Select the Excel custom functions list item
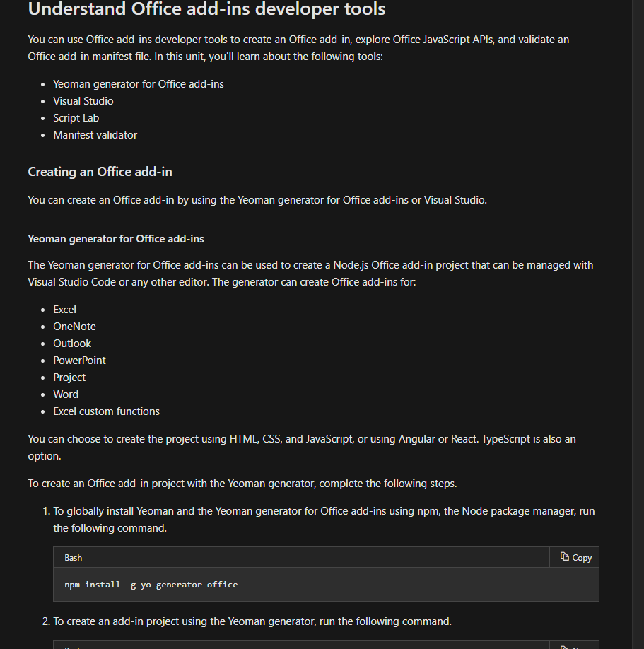This screenshot has width=644, height=649. (x=107, y=411)
